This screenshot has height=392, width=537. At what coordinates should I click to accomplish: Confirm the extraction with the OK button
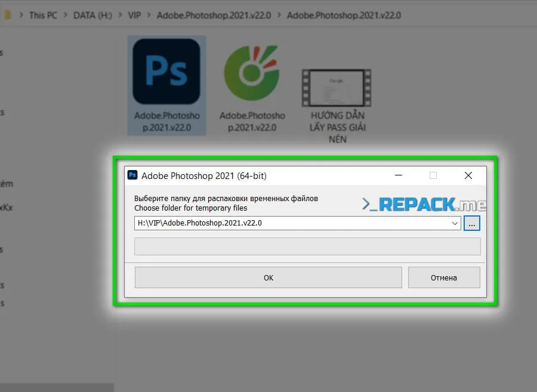coord(268,277)
